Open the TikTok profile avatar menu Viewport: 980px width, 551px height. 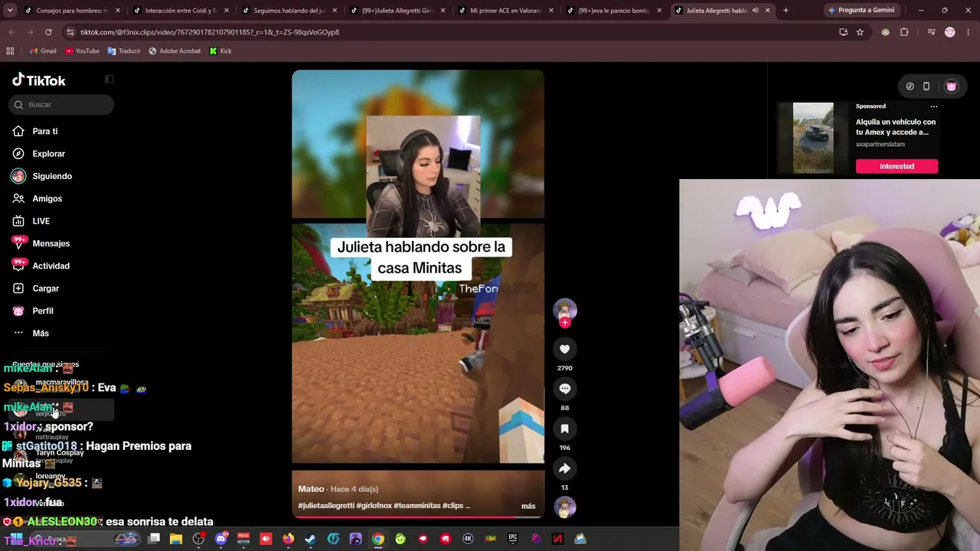tap(952, 86)
